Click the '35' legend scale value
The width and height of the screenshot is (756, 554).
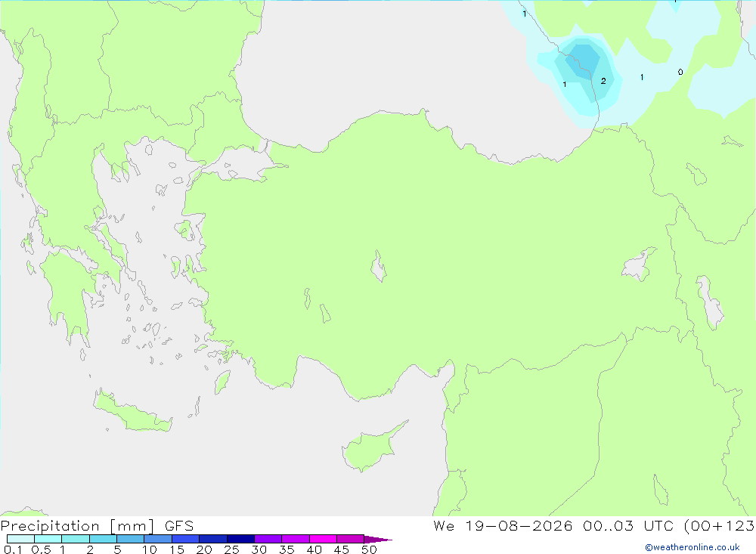pos(287,549)
